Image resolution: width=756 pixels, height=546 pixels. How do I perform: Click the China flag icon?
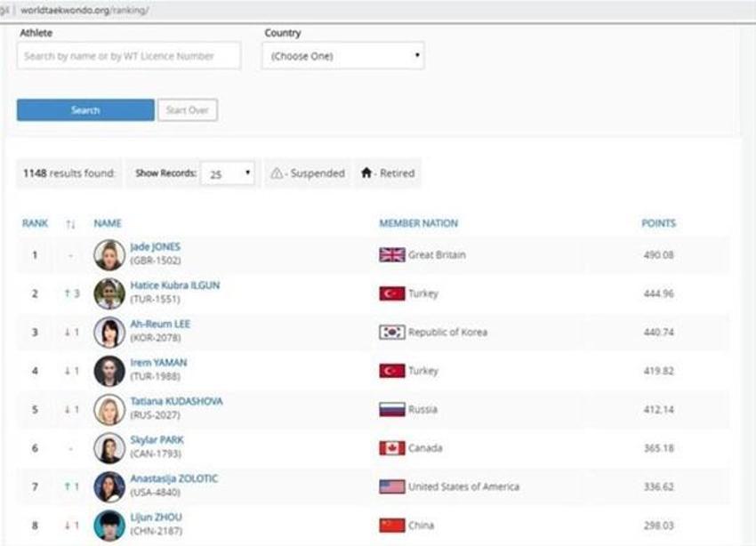392,526
